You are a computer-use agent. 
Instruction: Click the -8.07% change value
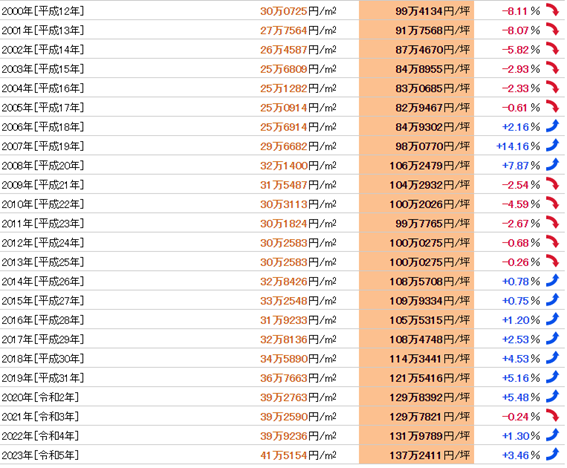click(521, 30)
